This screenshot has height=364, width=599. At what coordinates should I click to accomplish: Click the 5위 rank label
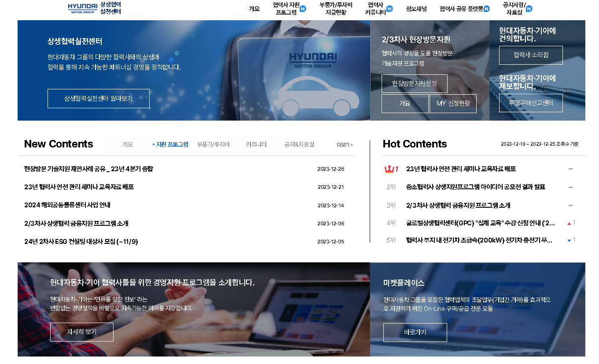click(391, 240)
